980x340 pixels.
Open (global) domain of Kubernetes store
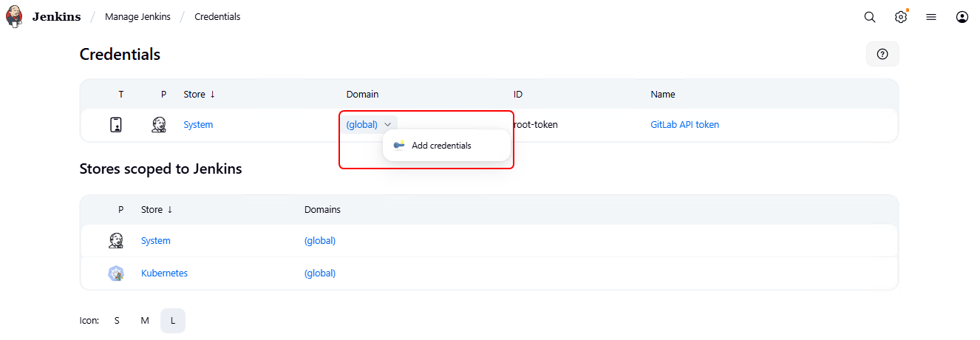pos(320,273)
